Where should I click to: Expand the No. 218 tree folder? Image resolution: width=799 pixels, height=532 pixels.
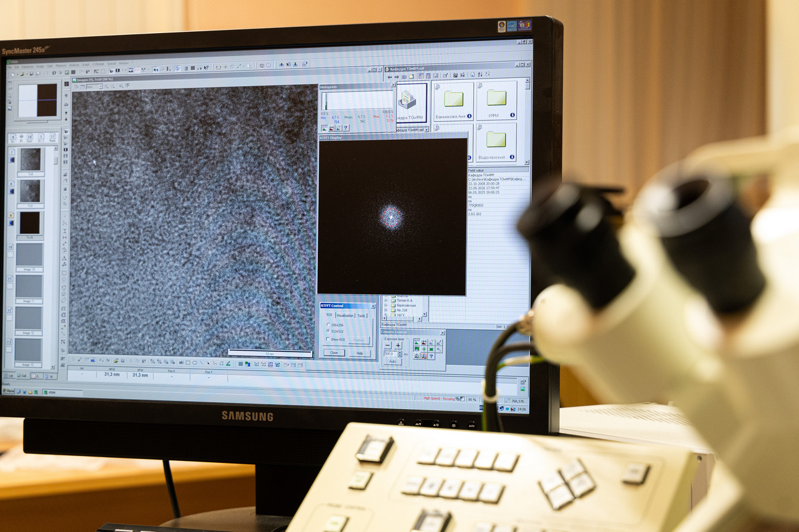point(386,311)
